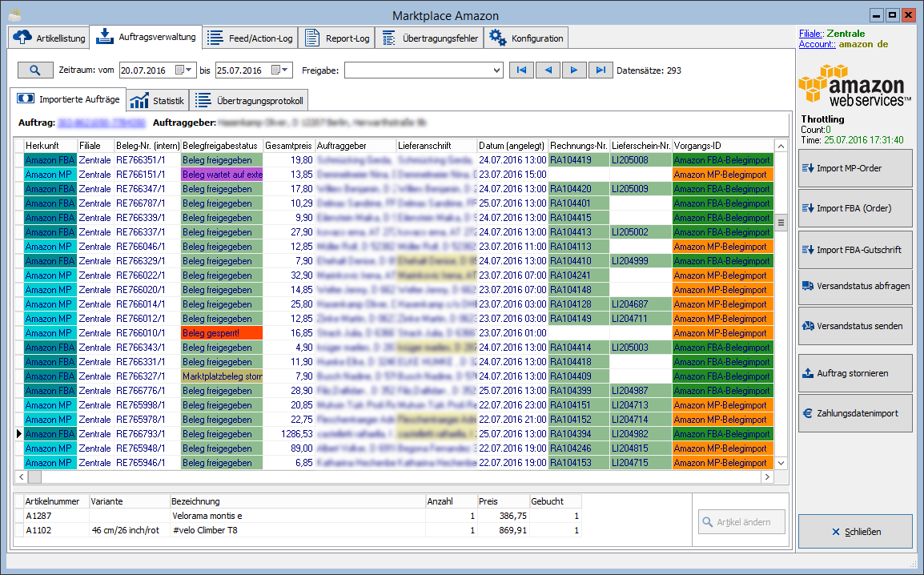The width and height of the screenshot is (924, 575).
Task: Click the Filiale link
Action: (811, 34)
